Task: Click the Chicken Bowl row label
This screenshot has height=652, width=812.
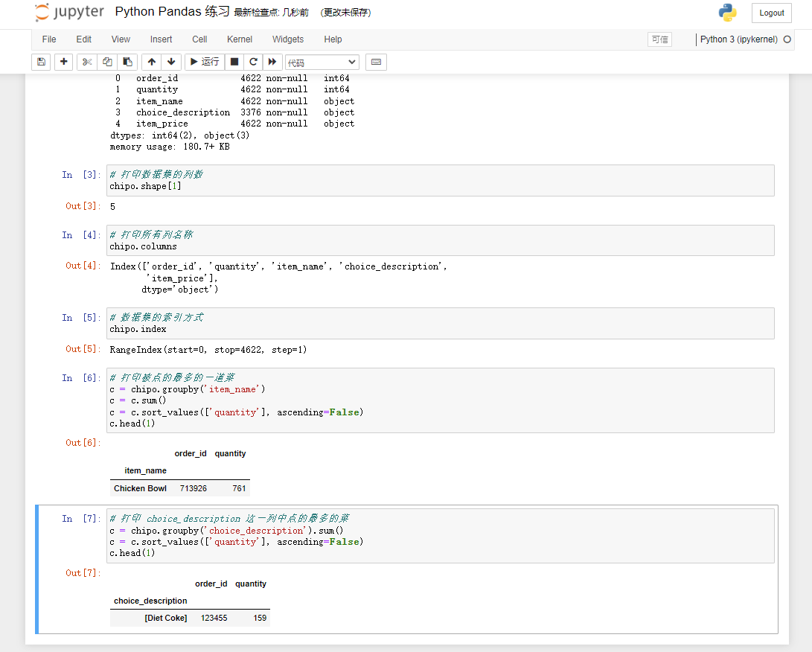Action: tap(141, 488)
